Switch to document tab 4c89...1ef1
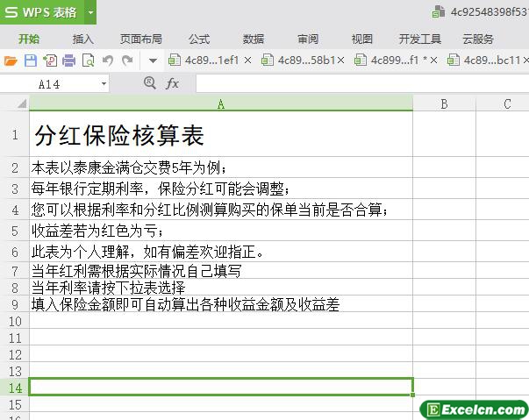 pyautogui.click(x=204, y=61)
